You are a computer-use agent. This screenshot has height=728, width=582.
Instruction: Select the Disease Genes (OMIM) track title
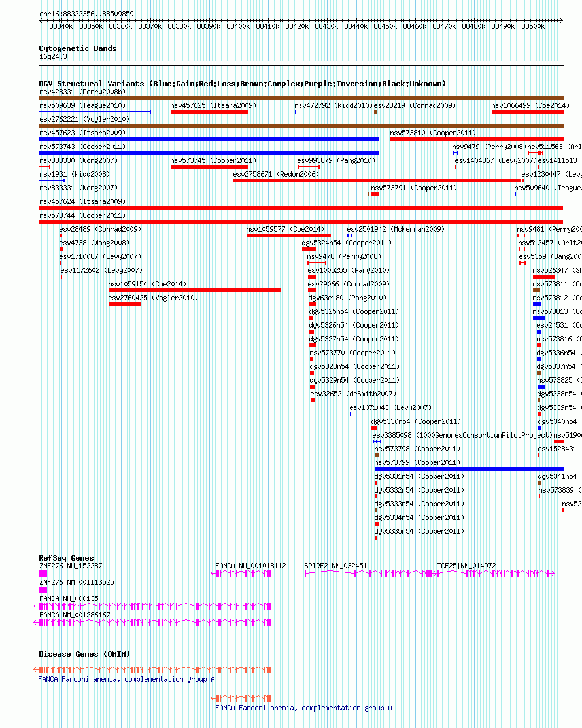tap(84, 654)
